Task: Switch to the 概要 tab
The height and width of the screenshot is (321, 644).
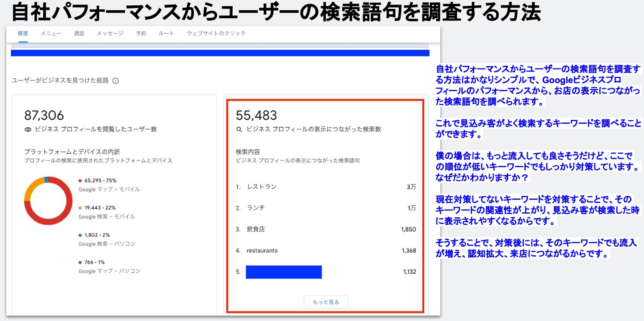Action: pyautogui.click(x=23, y=34)
